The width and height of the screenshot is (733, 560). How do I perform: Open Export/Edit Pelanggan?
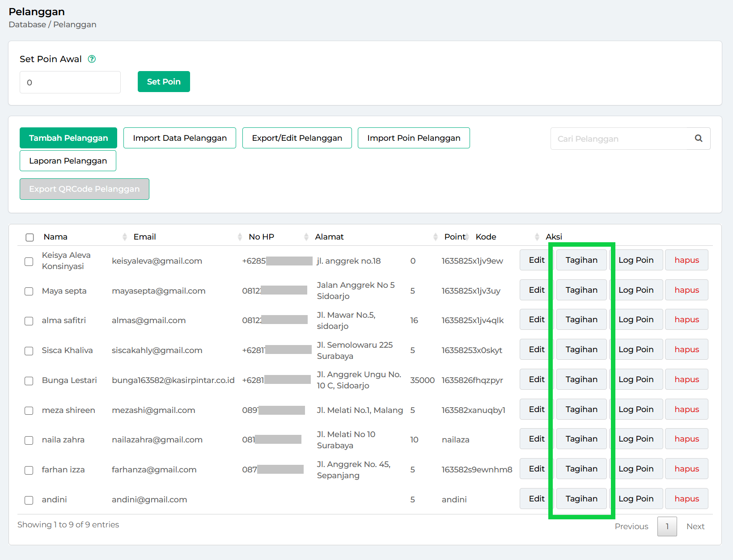point(297,138)
